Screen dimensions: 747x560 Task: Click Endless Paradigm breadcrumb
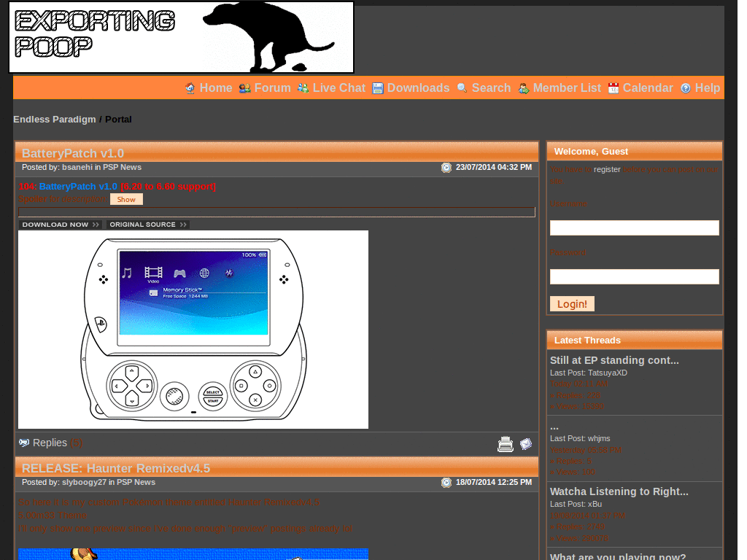coord(54,120)
